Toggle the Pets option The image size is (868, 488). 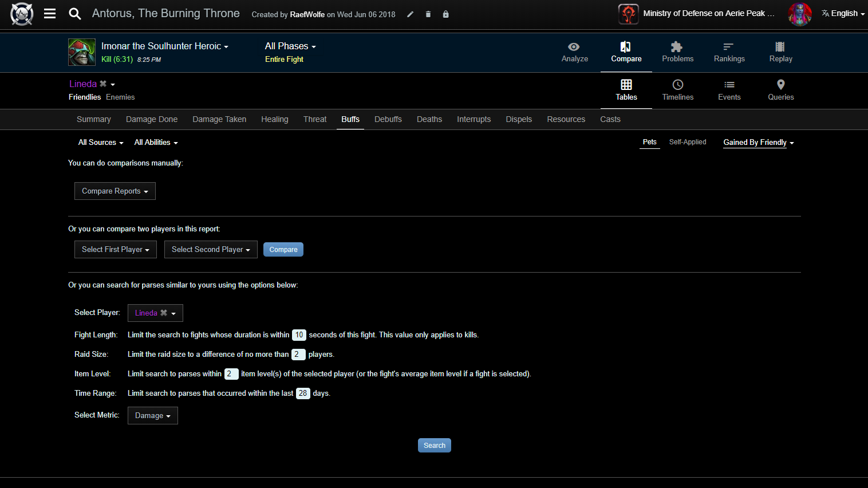click(649, 142)
